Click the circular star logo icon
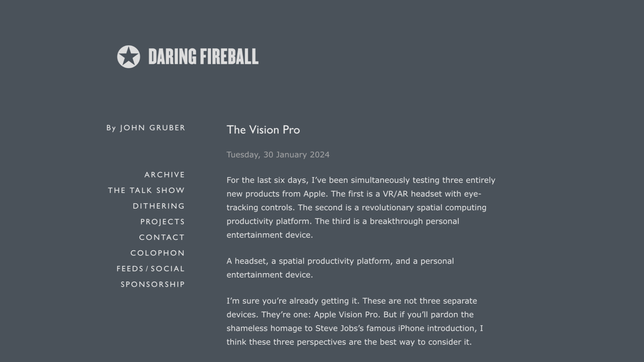 pyautogui.click(x=129, y=56)
